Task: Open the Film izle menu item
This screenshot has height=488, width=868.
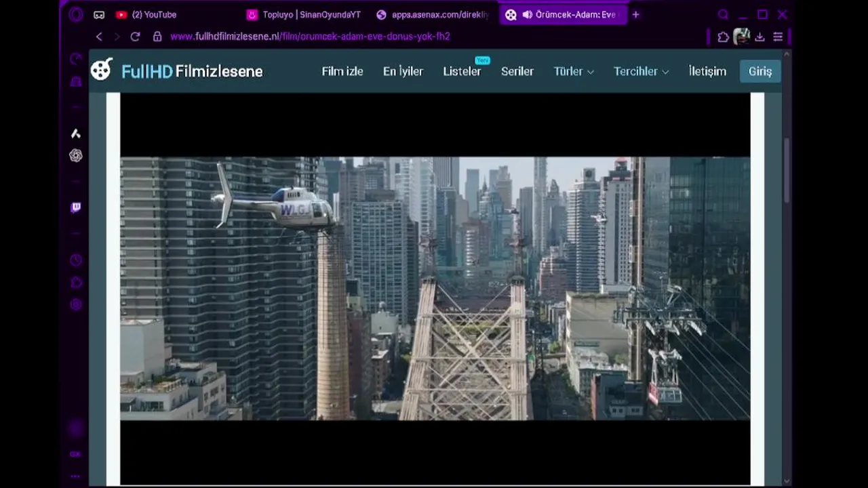Action: pos(342,71)
